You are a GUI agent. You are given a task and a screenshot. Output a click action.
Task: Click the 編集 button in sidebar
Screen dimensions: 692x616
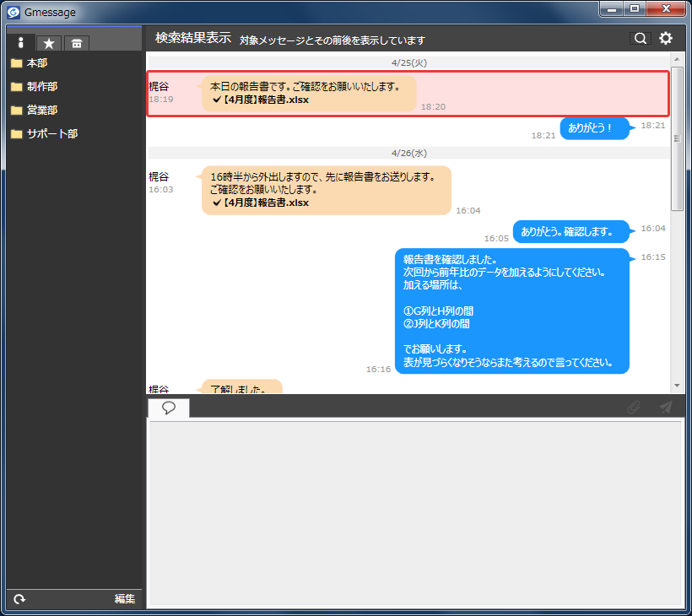click(124, 599)
